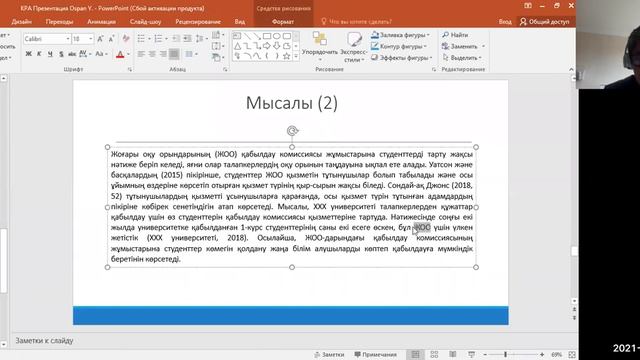Convert text to SmartArt icon
The width and height of the screenshot is (640, 360).
click(218, 58)
